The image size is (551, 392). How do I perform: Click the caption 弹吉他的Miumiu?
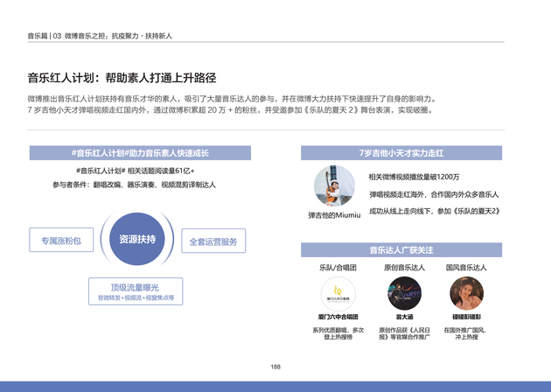click(334, 215)
